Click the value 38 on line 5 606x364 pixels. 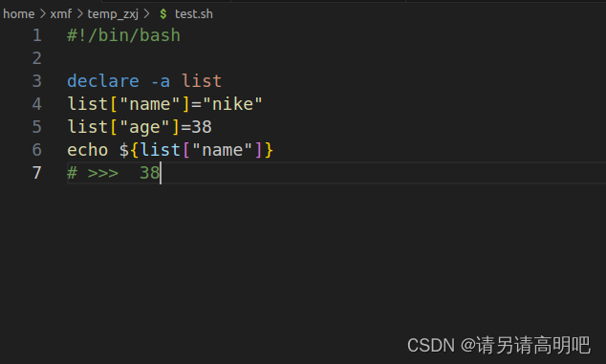[202, 127]
